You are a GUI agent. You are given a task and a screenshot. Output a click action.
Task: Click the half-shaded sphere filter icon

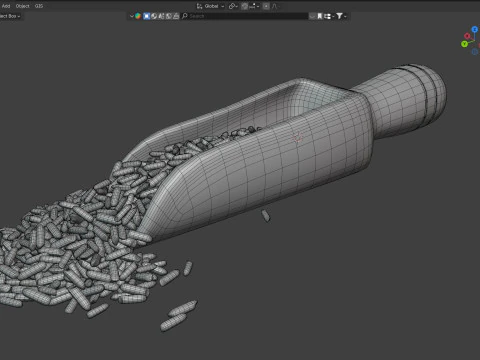coord(154,16)
